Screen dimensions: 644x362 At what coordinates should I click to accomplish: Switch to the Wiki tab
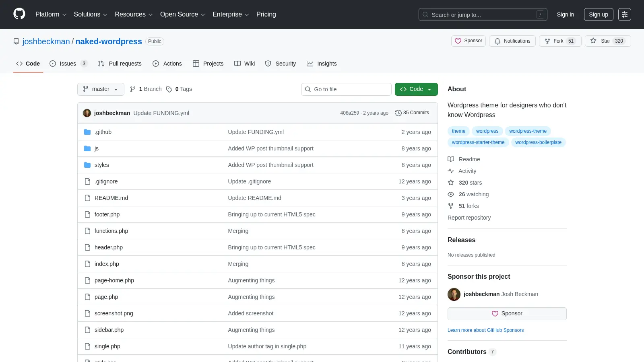coord(245,64)
